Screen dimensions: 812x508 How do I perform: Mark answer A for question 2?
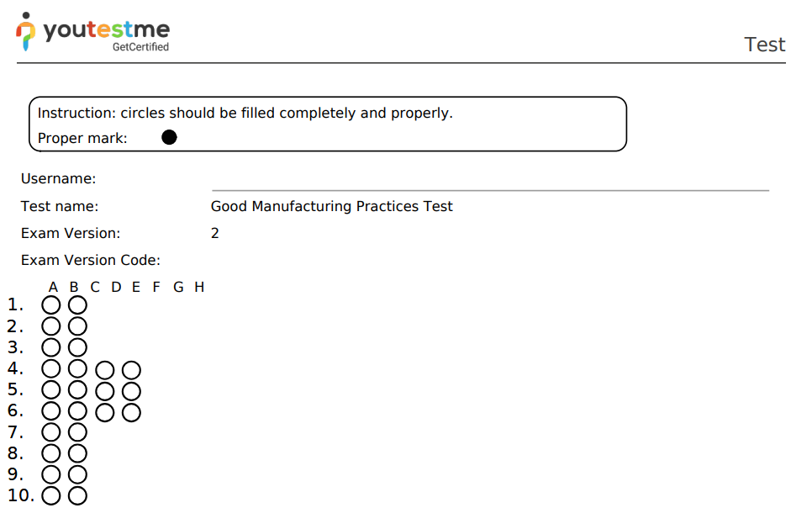51,326
